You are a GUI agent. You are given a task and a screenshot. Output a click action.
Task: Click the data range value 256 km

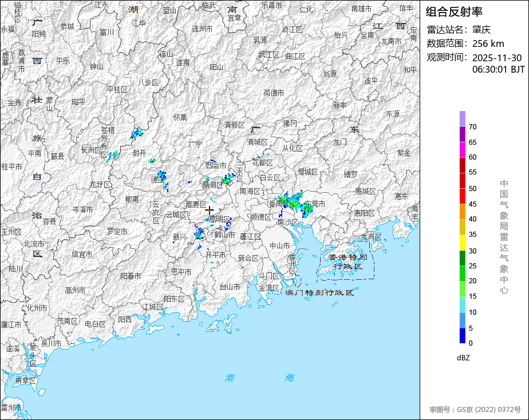point(488,44)
